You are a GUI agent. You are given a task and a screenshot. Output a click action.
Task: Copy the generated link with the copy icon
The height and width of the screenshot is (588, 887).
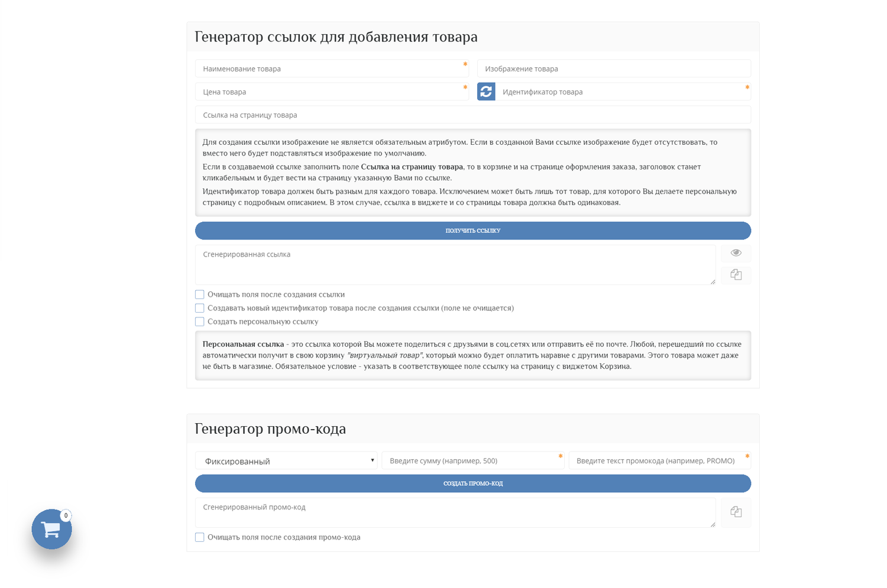[x=736, y=275]
